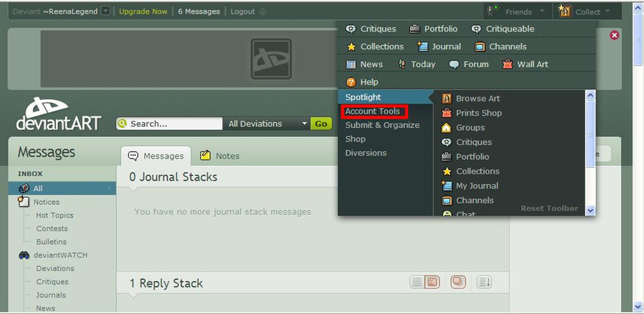This screenshot has height=314, width=644.
Task: Click the Wall Art shopping bag icon
Action: [507, 64]
